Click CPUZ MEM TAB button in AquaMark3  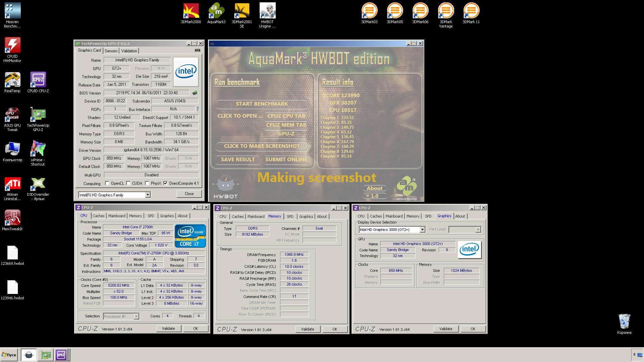coord(286,125)
